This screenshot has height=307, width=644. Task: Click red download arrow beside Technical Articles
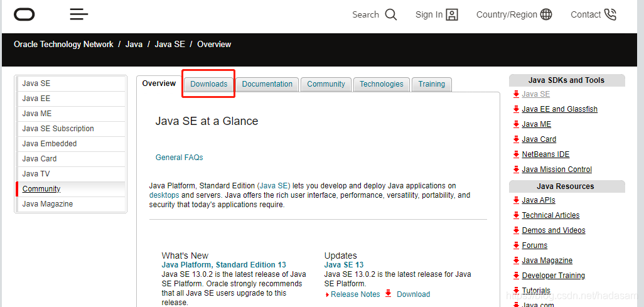[x=517, y=215]
